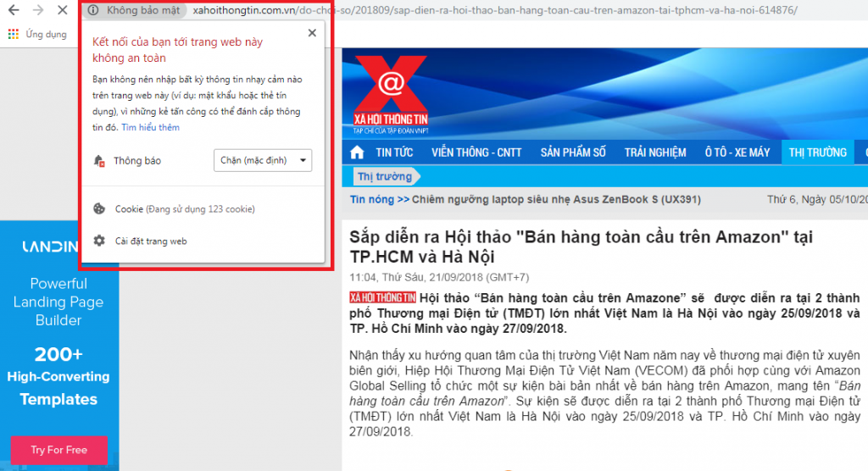This screenshot has height=471, width=868.
Task: Open 'Cài đặt trang web' settings
Action: tap(151, 241)
